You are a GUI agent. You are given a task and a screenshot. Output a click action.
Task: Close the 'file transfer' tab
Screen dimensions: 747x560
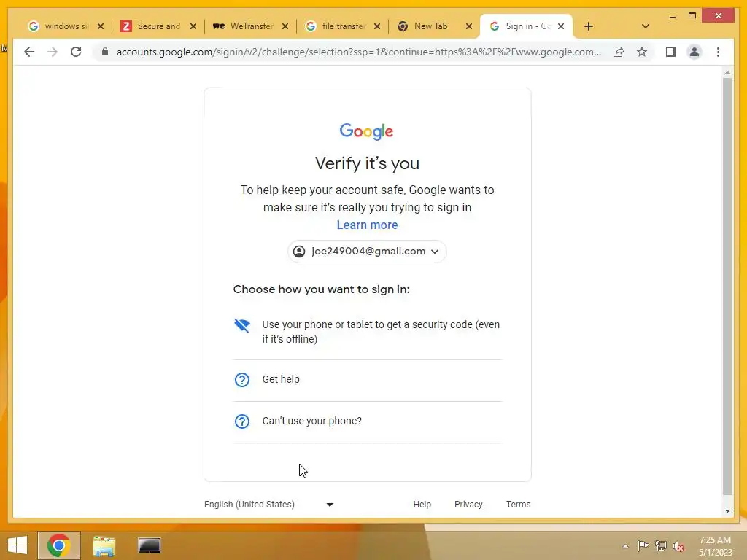[377, 26]
